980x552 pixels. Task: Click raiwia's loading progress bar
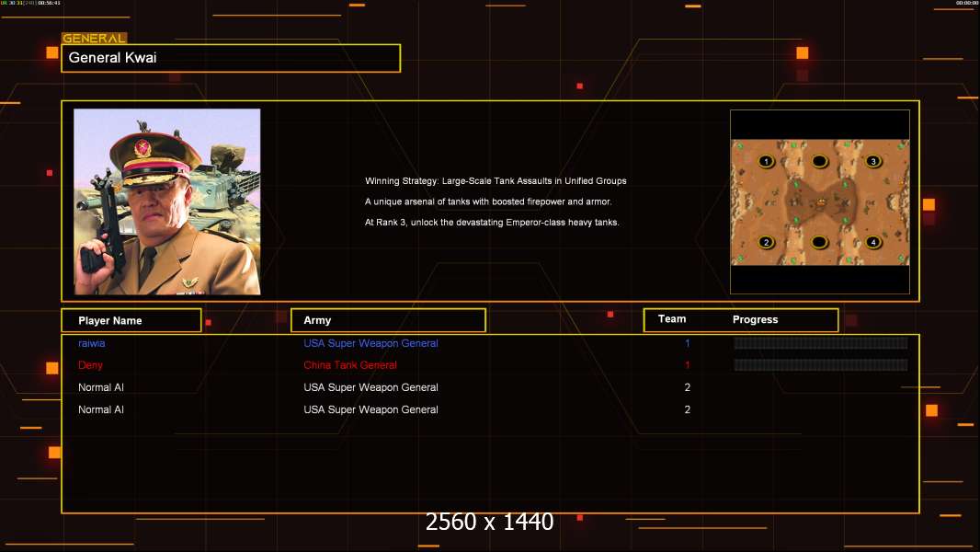point(821,342)
